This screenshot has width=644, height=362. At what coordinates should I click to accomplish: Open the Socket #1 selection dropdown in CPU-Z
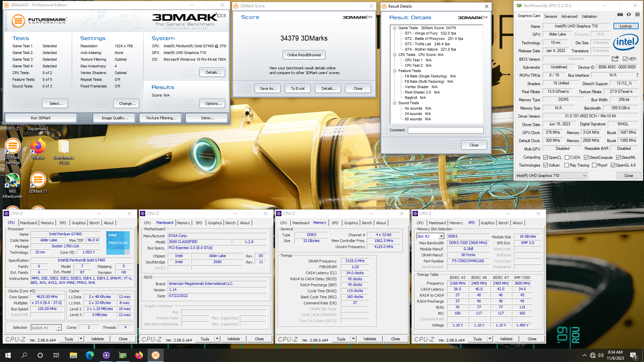tap(46, 328)
